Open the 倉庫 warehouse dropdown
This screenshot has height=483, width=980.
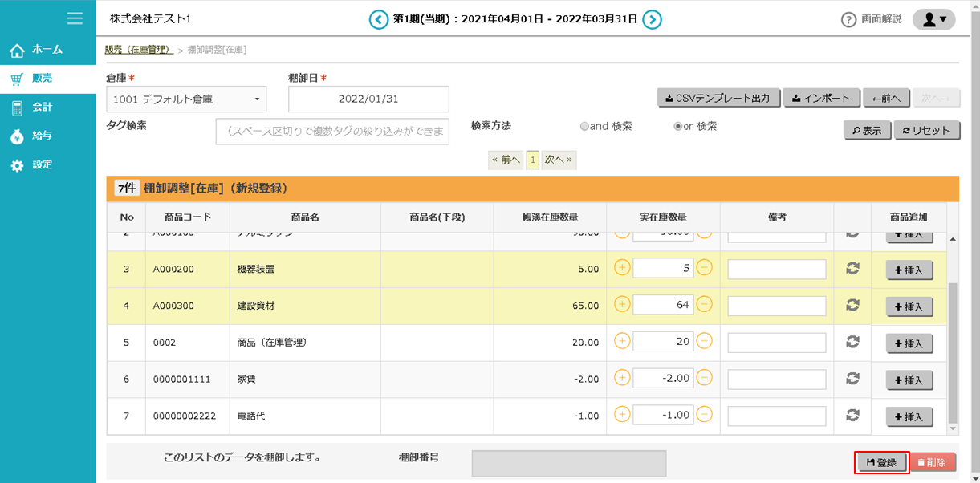pyautogui.click(x=186, y=99)
